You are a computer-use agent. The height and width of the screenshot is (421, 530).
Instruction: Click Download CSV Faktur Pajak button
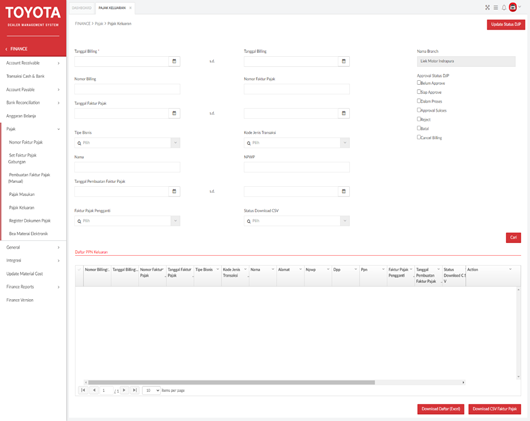click(x=495, y=409)
